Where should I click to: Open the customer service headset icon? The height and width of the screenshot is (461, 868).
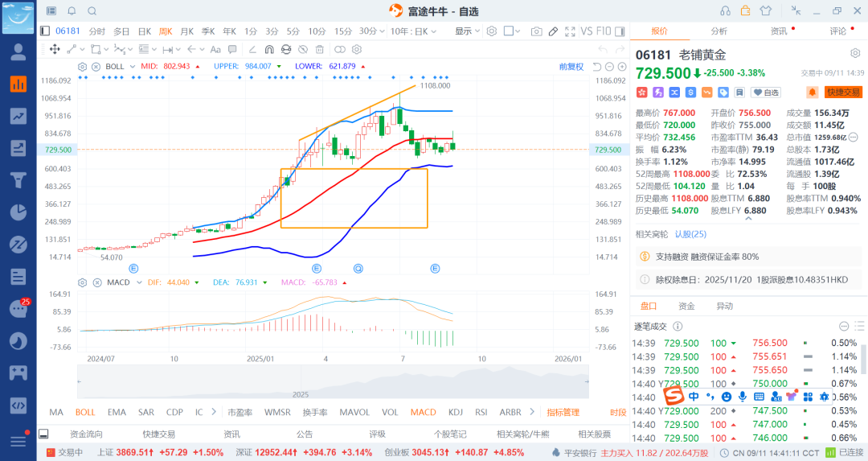[x=725, y=10]
